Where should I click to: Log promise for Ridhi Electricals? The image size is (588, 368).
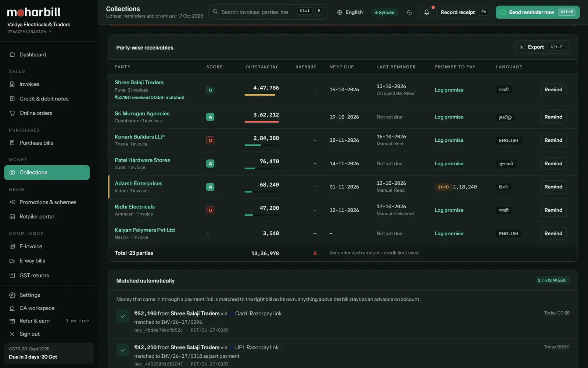point(449,210)
